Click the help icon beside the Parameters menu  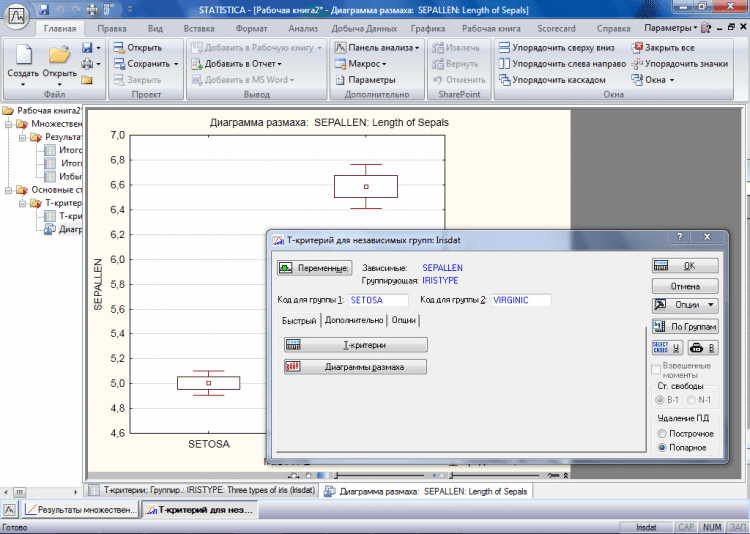(x=706, y=28)
